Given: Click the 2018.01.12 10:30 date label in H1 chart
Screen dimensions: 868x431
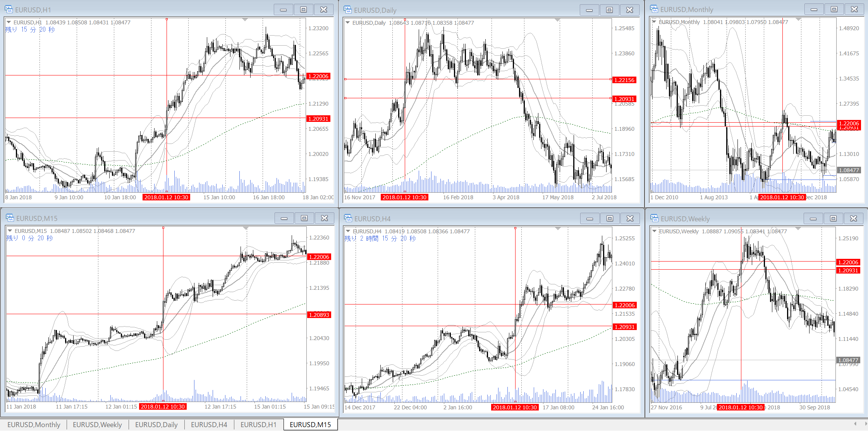Looking at the screenshot, I should pyautogui.click(x=166, y=197).
